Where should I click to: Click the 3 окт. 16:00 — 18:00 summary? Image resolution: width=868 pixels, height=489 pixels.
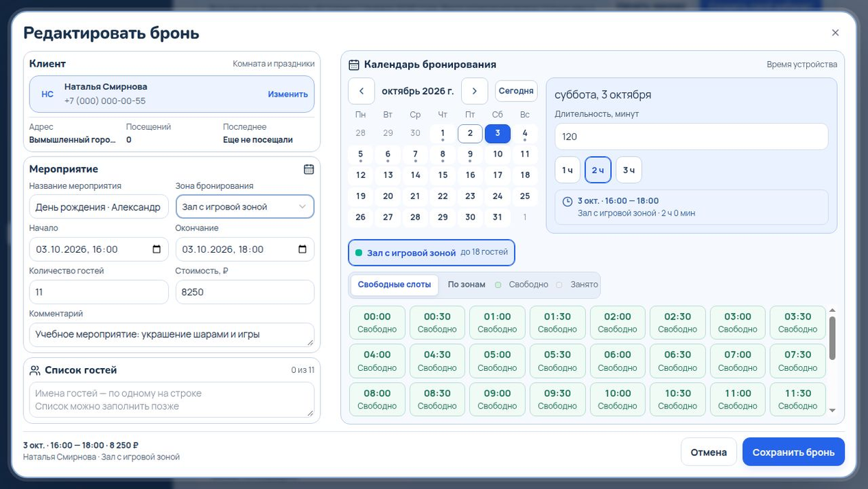[692, 207]
